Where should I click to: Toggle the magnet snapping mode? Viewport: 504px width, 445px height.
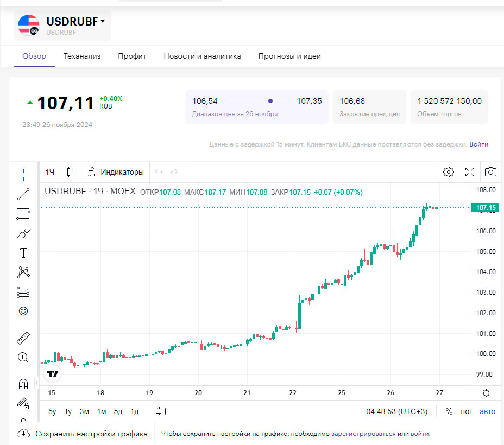(x=23, y=384)
